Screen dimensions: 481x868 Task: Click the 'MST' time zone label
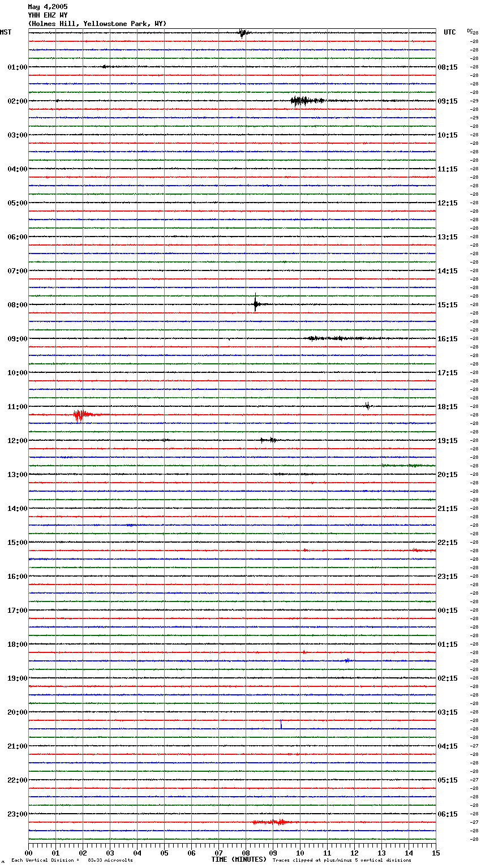6,32
